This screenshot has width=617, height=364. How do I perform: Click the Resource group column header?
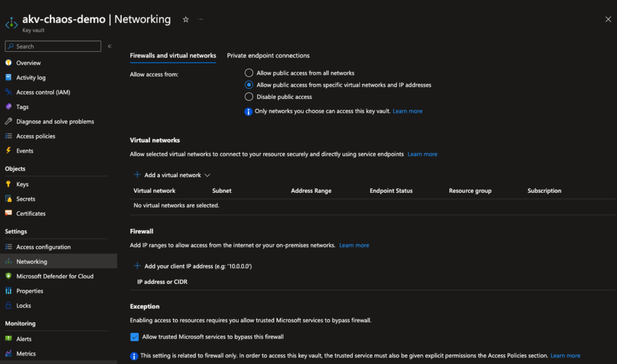click(470, 190)
